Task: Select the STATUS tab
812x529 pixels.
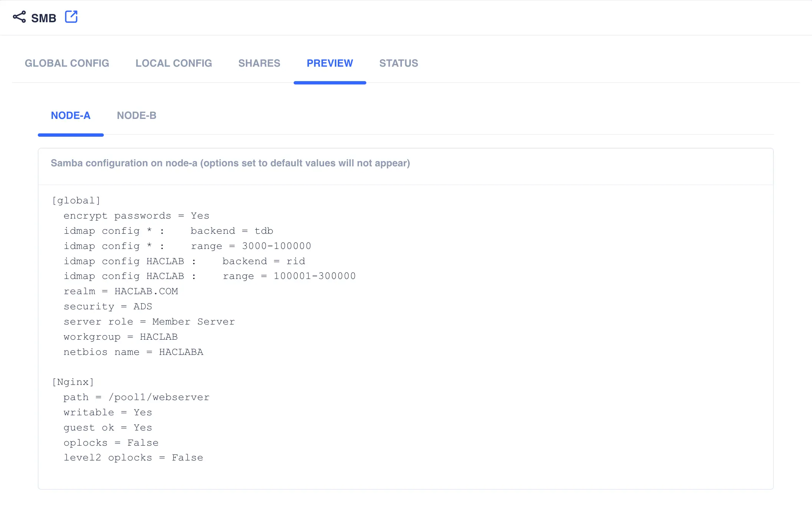Action: click(398, 63)
